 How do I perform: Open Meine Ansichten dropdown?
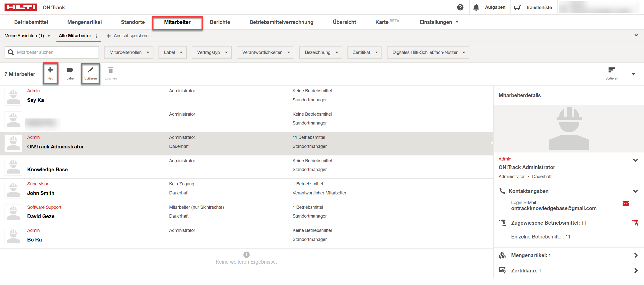coord(27,36)
